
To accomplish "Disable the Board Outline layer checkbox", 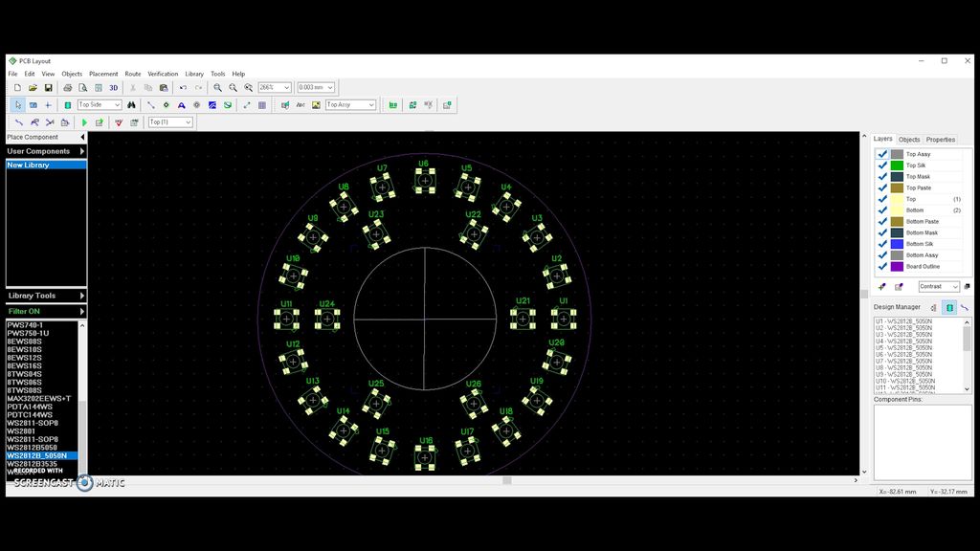I will 881,265.
